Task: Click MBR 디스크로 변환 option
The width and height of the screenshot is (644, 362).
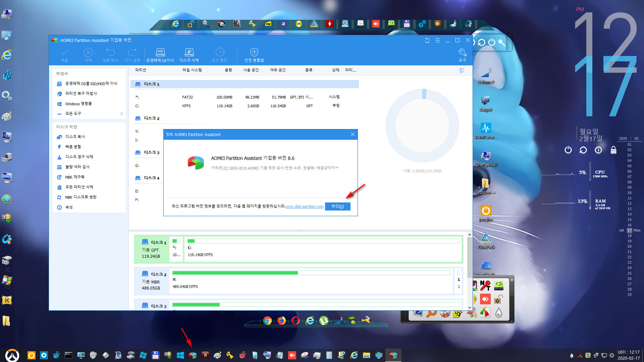Action: coord(77,197)
